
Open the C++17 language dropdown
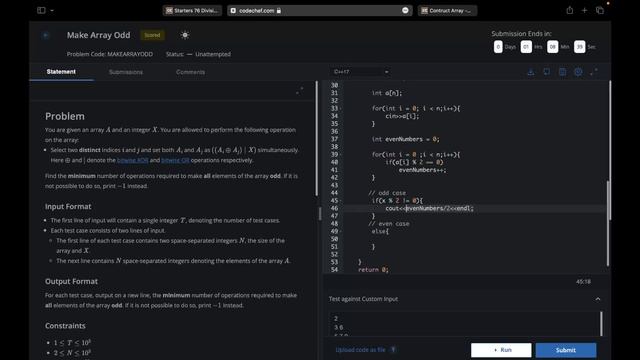(x=360, y=72)
